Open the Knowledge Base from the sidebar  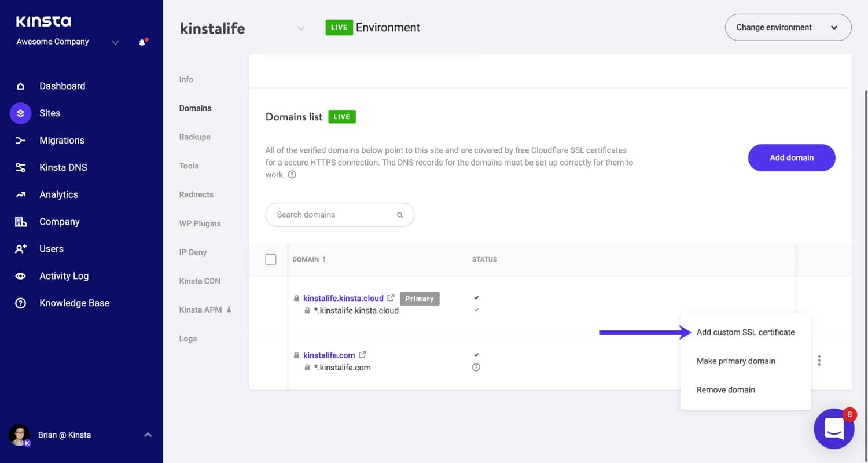click(x=74, y=303)
